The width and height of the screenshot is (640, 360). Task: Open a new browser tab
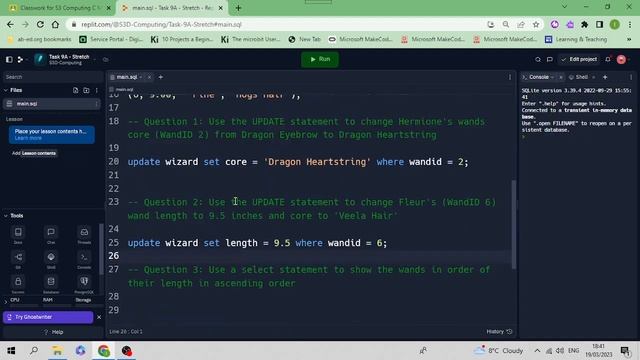tap(238, 8)
